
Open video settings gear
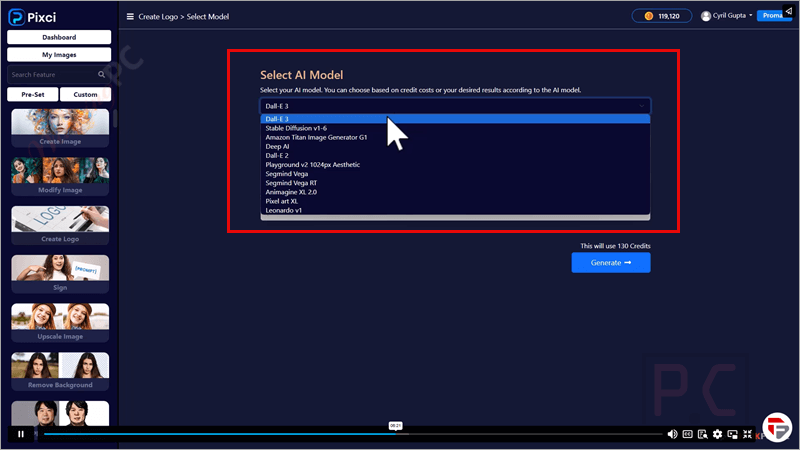(x=717, y=434)
